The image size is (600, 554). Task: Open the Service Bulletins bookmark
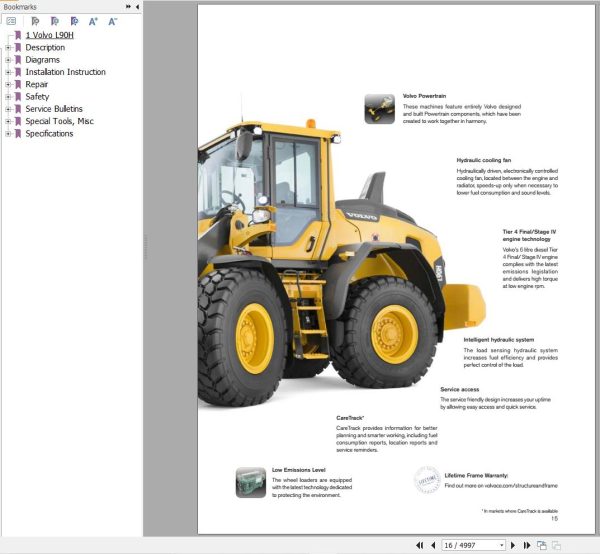click(x=54, y=109)
